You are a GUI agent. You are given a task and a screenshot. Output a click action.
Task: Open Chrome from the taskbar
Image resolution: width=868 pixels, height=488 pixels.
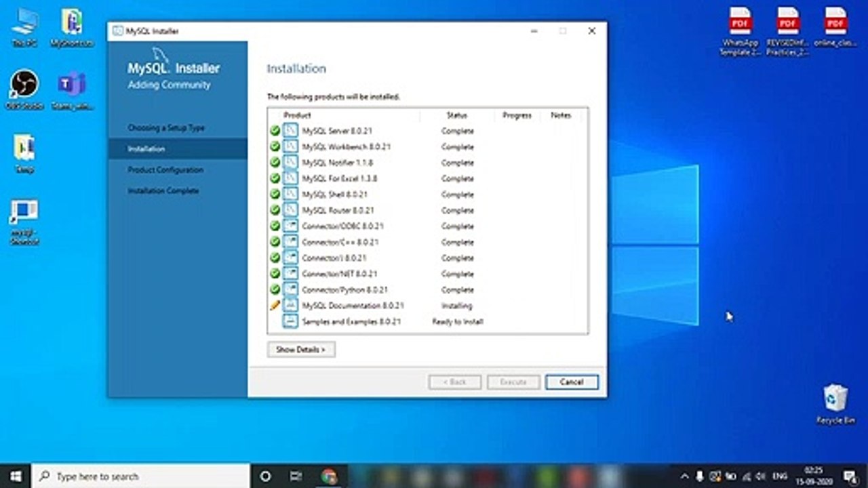tap(330, 476)
